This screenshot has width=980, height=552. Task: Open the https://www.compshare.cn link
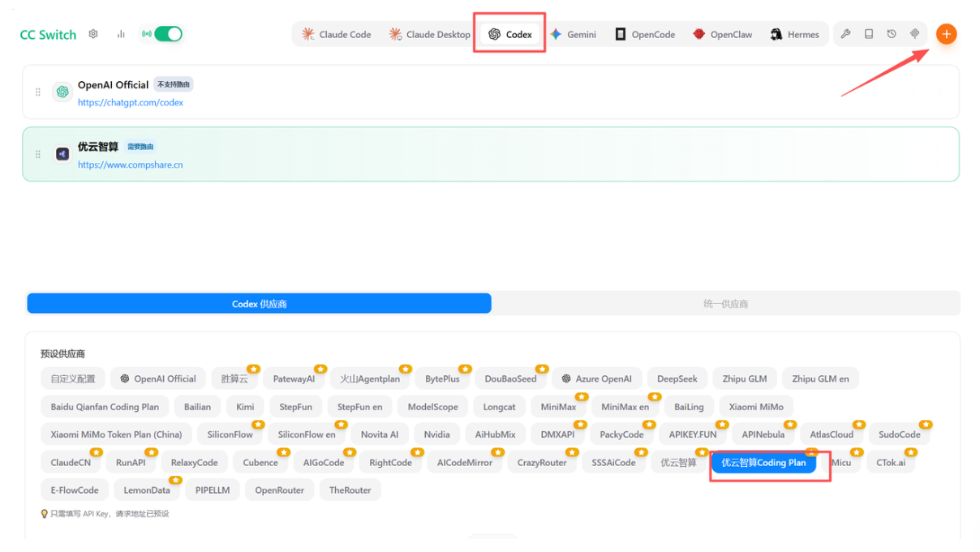131,165
